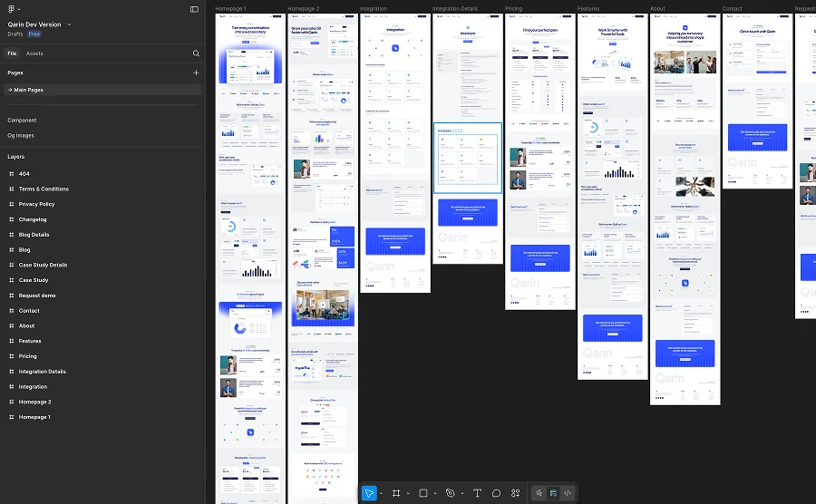Viewport: 816px width, 504px height.
Task: Toggle the sidebar panel layout icon
Action: coord(194,9)
